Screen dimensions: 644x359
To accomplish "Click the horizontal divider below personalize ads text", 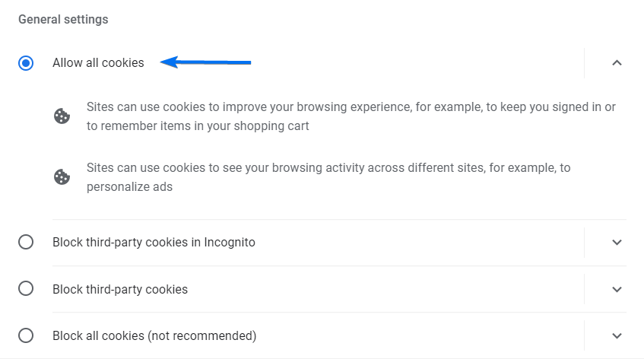I will click(x=339, y=219).
